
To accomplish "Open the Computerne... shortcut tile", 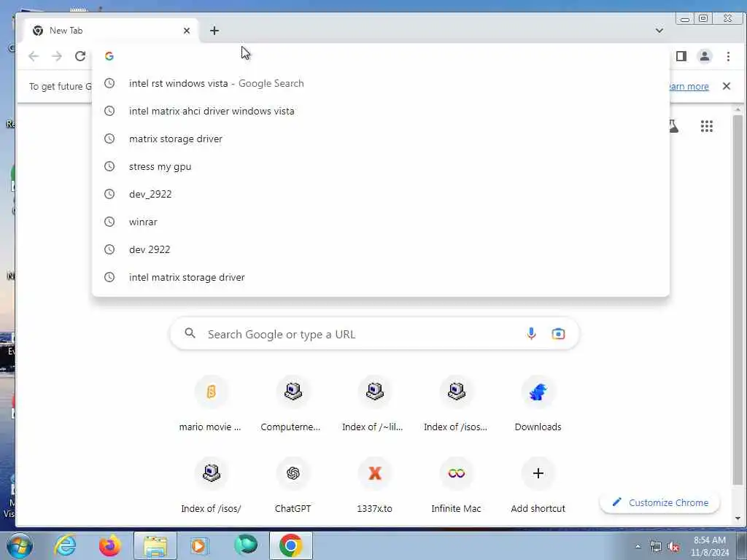I will tap(293, 402).
